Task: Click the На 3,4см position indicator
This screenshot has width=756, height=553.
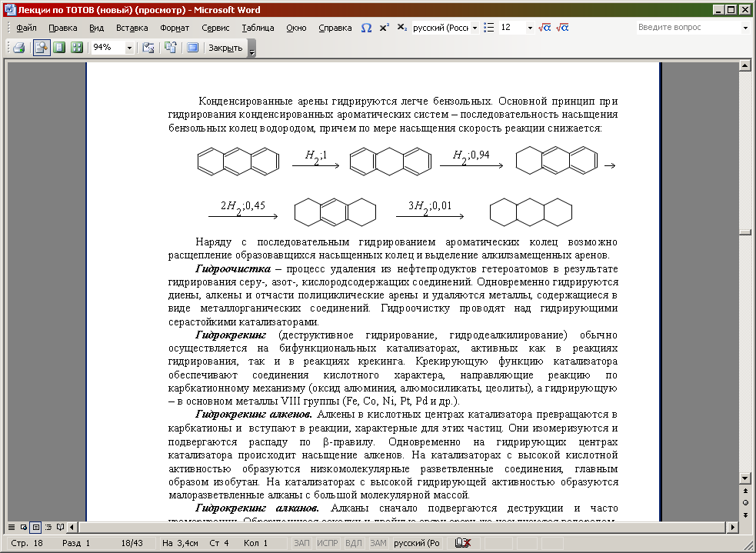Action: pos(180,543)
